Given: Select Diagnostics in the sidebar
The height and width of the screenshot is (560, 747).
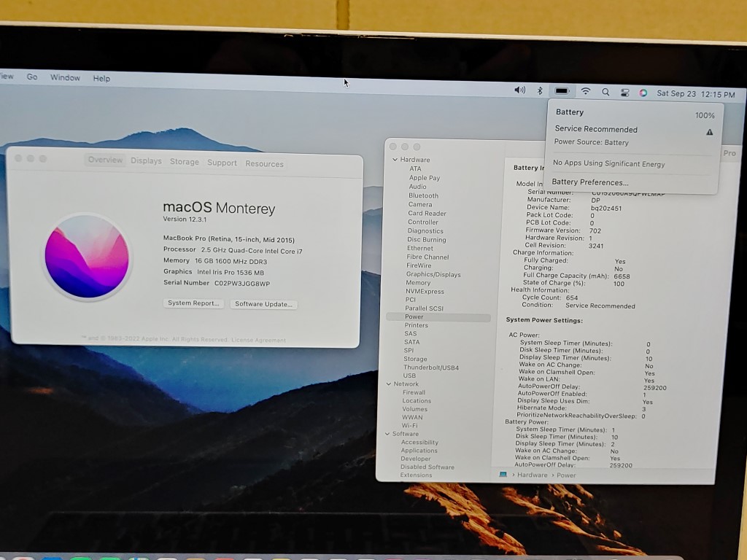Looking at the screenshot, I should pos(425,231).
